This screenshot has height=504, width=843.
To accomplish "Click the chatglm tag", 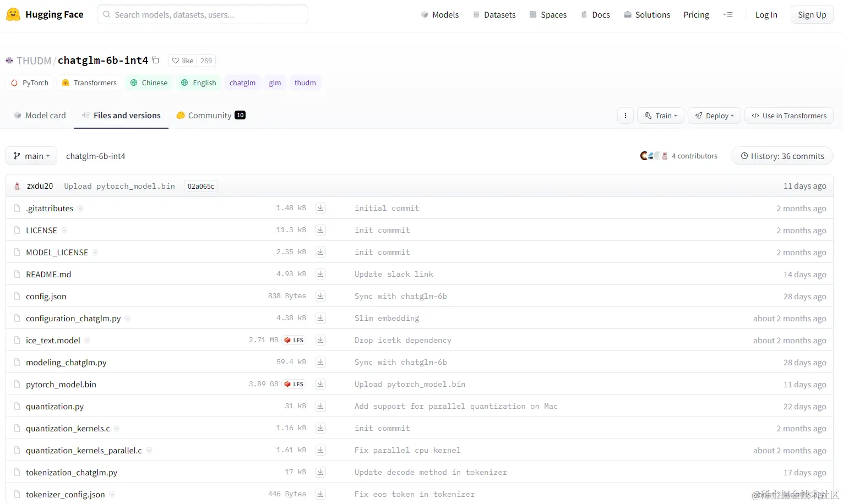I will (x=242, y=83).
